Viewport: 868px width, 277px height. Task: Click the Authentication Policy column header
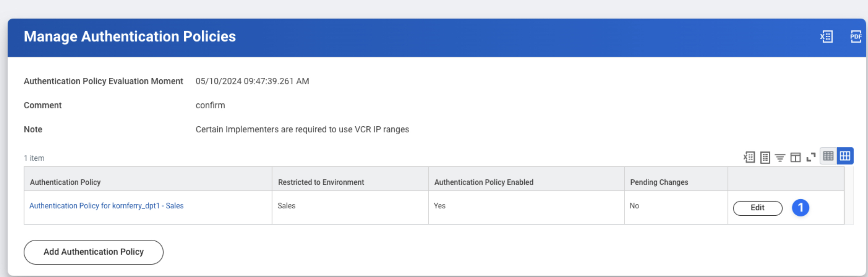point(65,182)
